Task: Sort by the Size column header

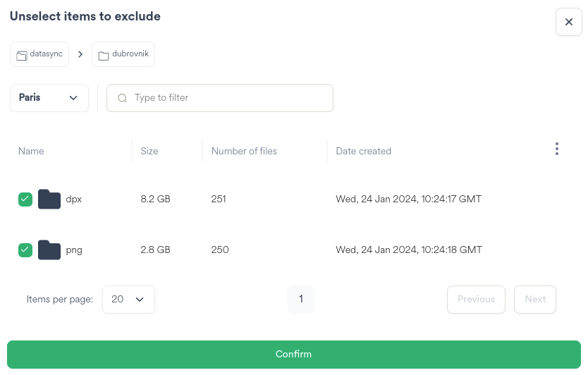Action: [x=149, y=152]
